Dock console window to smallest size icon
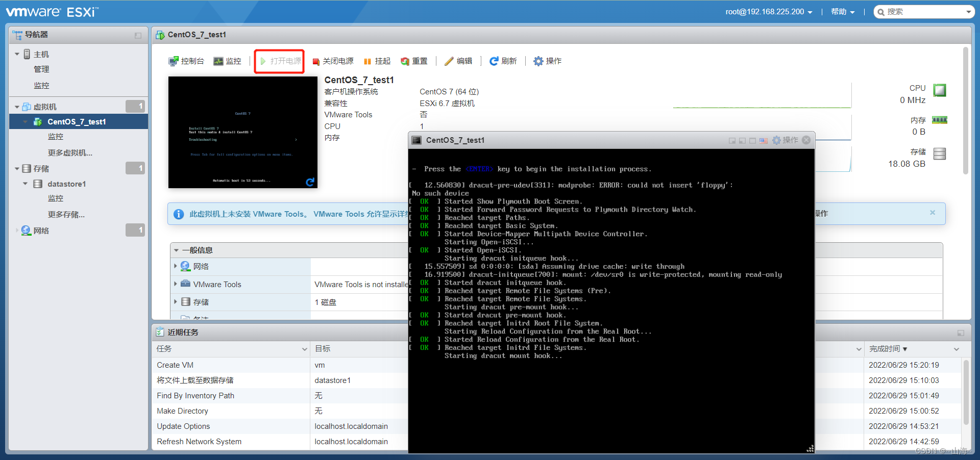The width and height of the screenshot is (980, 460). [732, 141]
